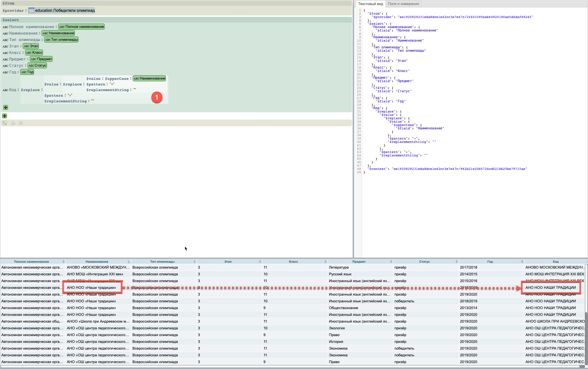Image resolution: width=588 pixels, height=369 pixels.
Task: Click the indent list icon
Action: tap(21, 123)
